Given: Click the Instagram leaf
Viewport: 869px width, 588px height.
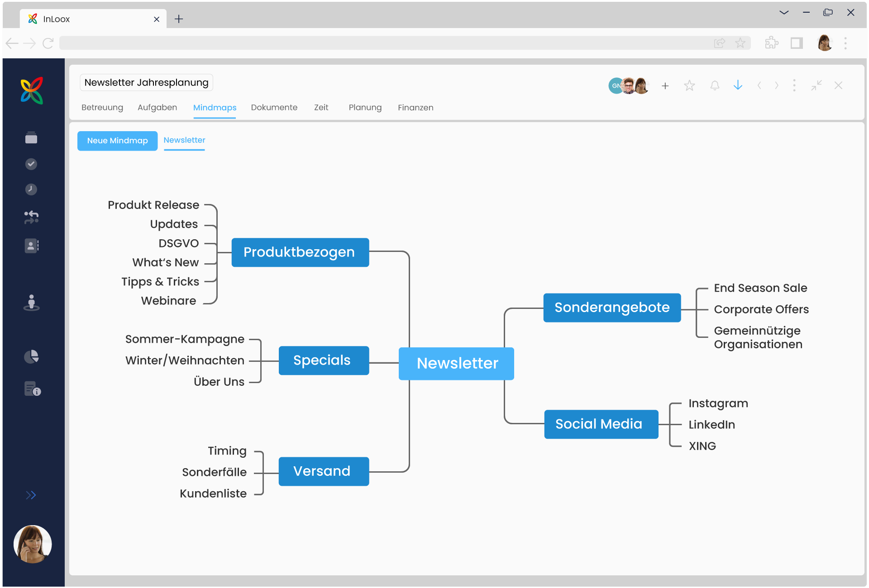Looking at the screenshot, I should coord(718,403).
